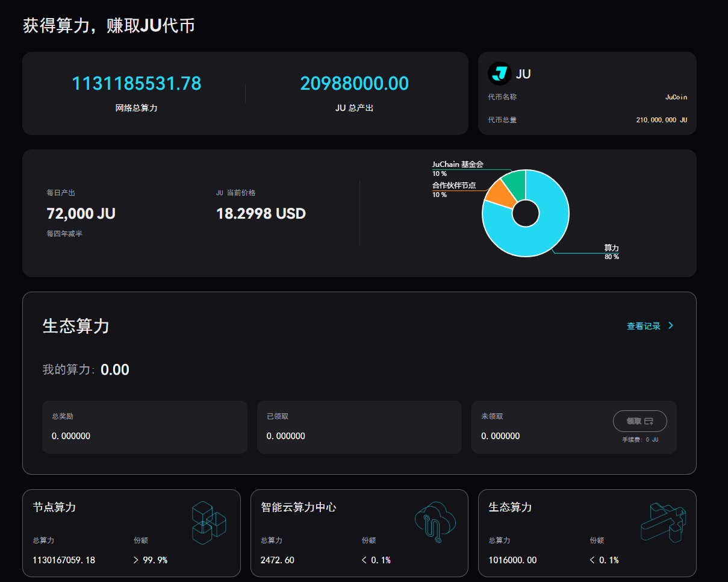Click the 已领取 claimed box

(359, 427)
